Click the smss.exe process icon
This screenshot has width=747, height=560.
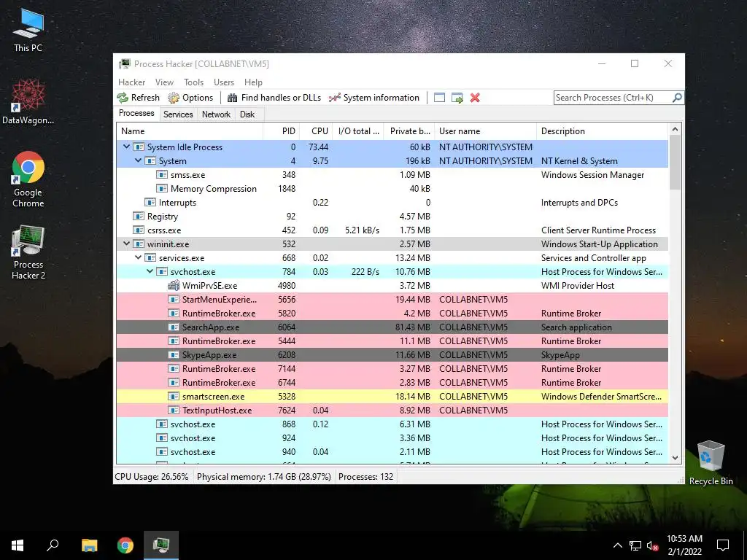(162, 175)
